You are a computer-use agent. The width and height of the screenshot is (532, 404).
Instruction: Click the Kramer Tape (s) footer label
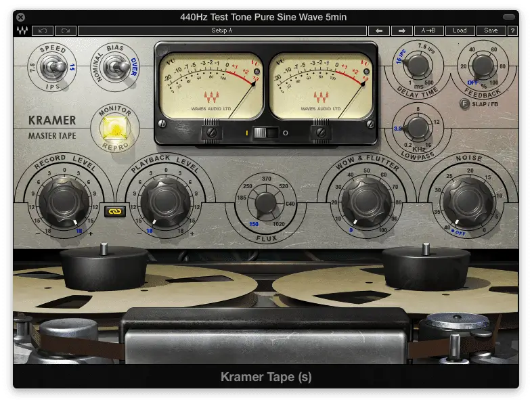click(x=266, y=376)
